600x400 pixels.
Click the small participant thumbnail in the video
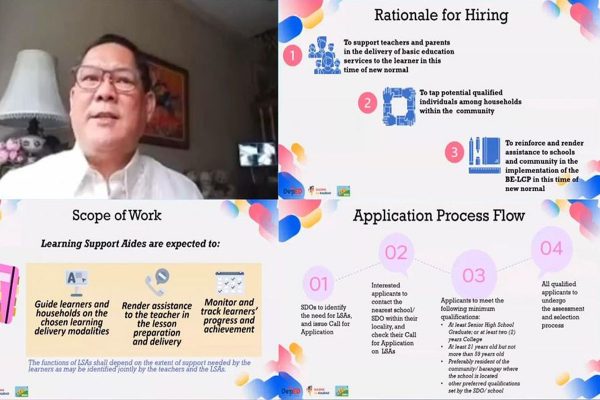(x=257, y=152)
